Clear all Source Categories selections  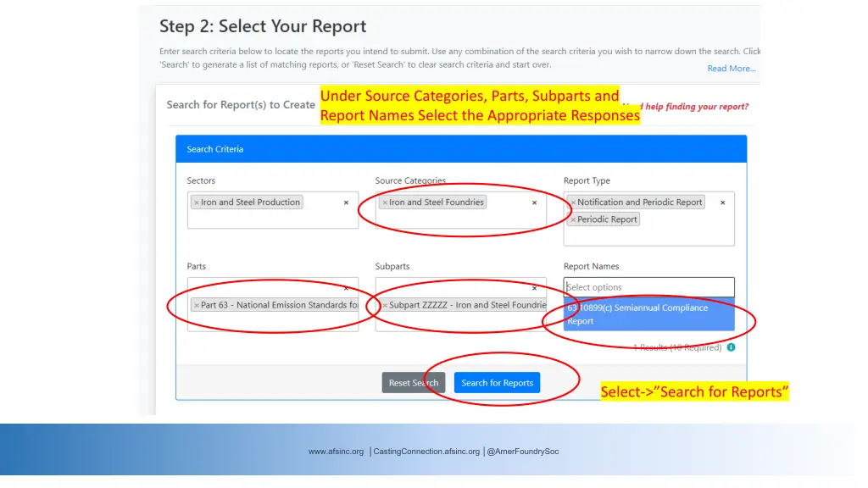pos(534,202)
